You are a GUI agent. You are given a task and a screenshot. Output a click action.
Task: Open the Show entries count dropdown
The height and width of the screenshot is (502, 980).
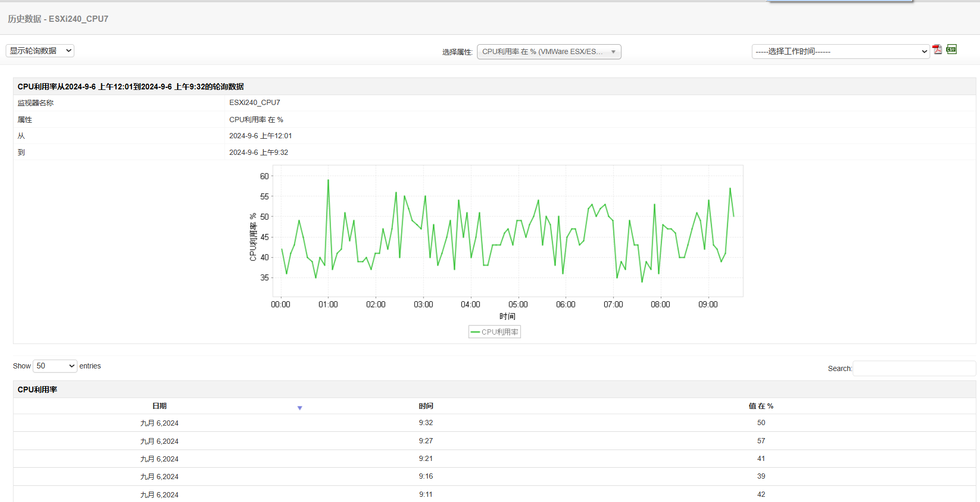pyautogui.click(x=55, y=366)
